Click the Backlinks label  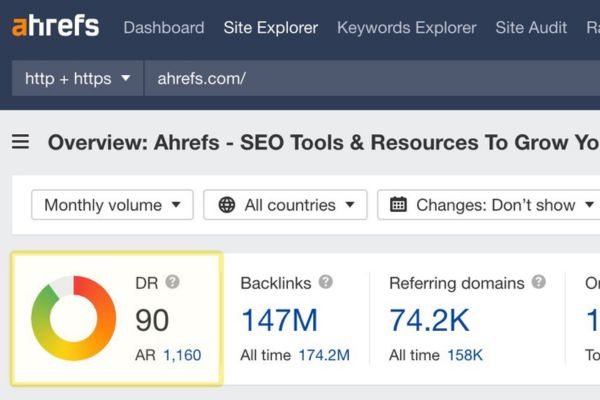(276, 283)
